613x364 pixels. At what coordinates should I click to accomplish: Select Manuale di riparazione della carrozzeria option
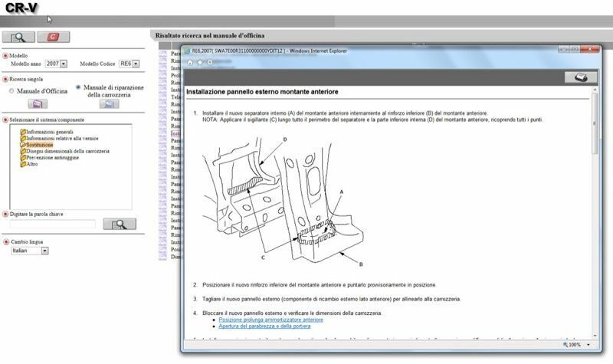pyautogui.click(x=78, y=87)
